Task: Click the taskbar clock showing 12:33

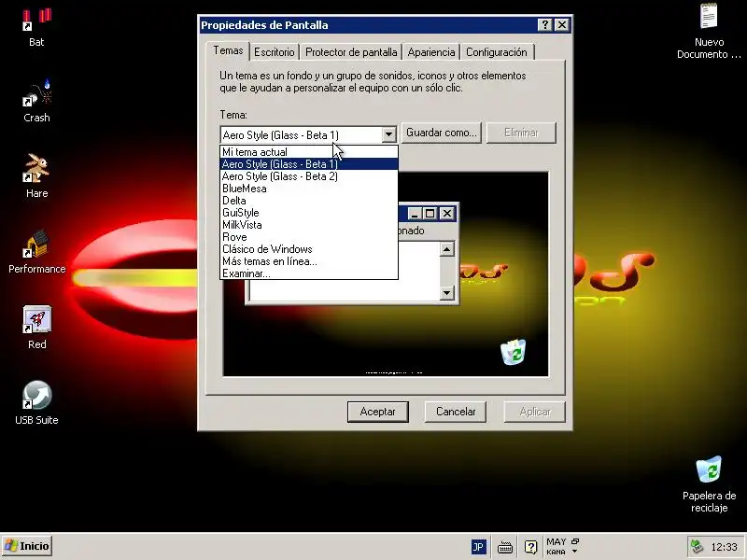Action: pyautogui.click(x=724, y=547)
